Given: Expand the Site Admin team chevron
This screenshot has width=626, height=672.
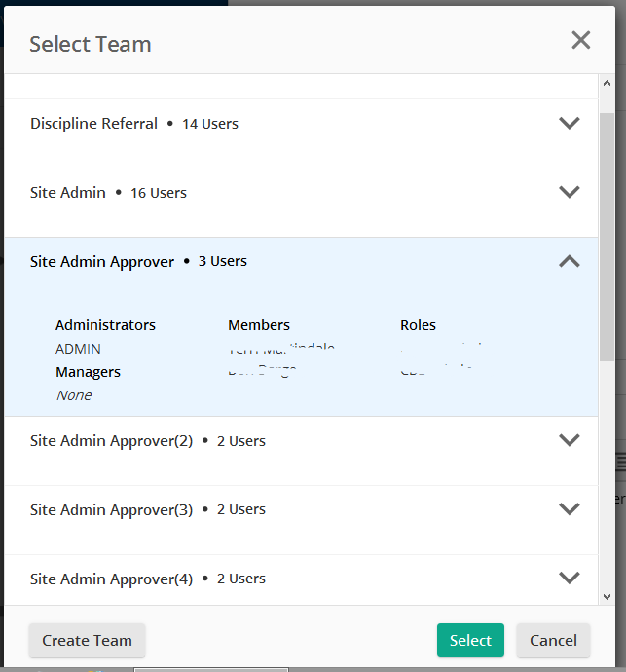Looking at the screenshot, I should pyautogui.click(x=570, y=192).
